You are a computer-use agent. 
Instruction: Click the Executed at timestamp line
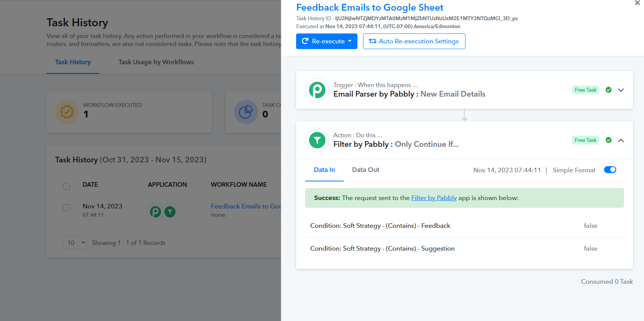tap(378, 26)
